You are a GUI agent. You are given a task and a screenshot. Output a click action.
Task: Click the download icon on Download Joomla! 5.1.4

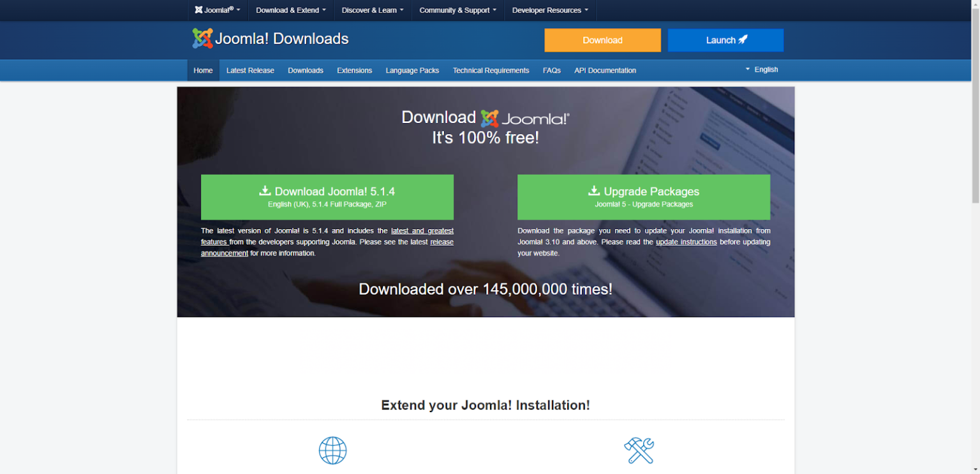click(264, 189)
